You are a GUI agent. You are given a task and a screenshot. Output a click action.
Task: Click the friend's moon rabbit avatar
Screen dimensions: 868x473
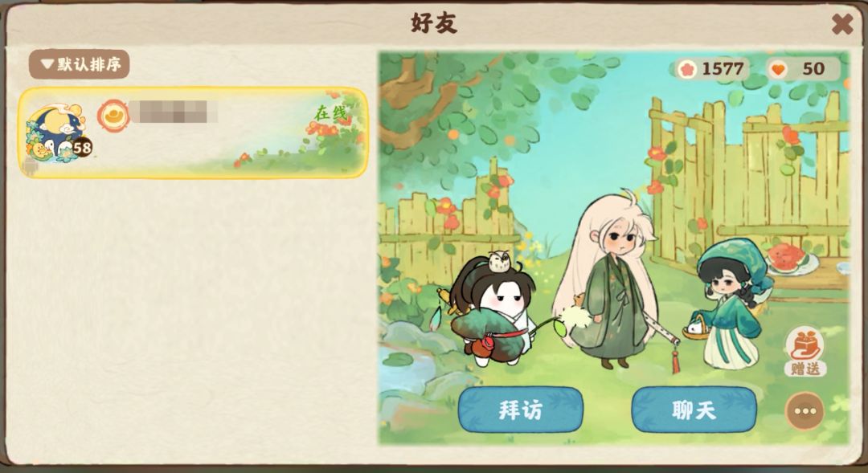tap(56, 133)
